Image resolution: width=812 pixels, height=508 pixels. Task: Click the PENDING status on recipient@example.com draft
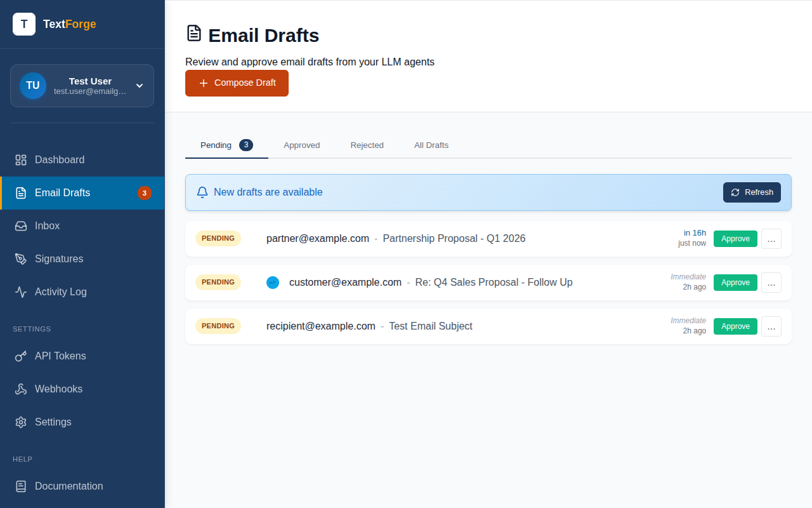pos(218,326)
